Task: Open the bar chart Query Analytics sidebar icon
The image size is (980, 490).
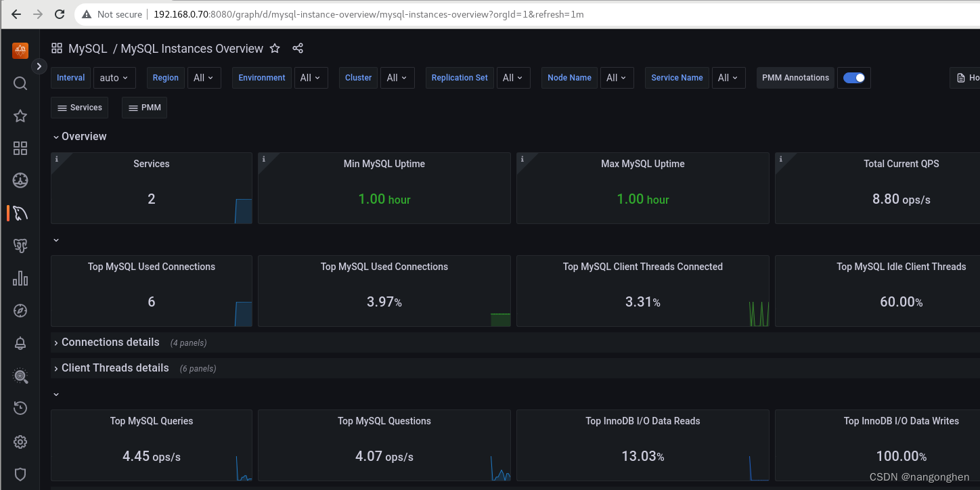Action: [x=20, y=278]
